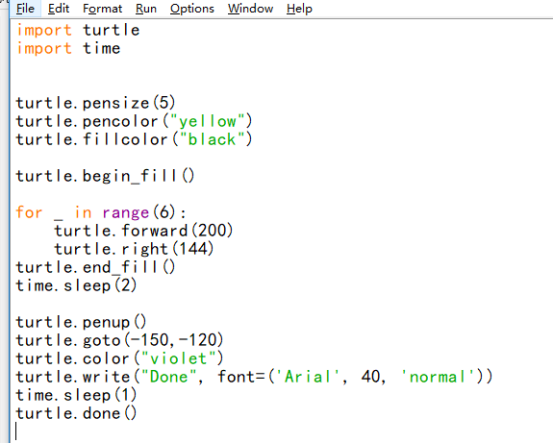Click the turtle.forward(200) statement
Image resolution: width=553 pixels, height=444 pixels.
[x=144, y=231]
